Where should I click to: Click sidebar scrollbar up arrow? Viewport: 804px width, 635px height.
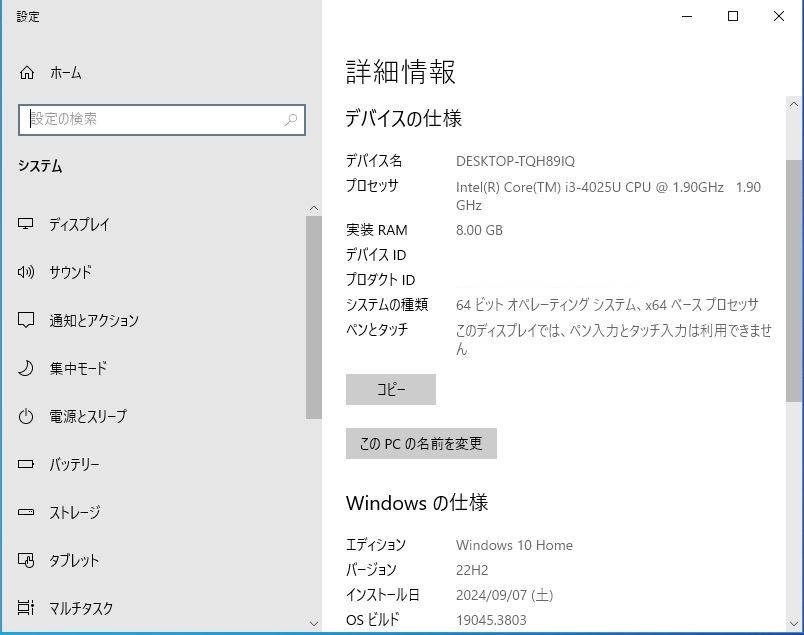[314, 208]
